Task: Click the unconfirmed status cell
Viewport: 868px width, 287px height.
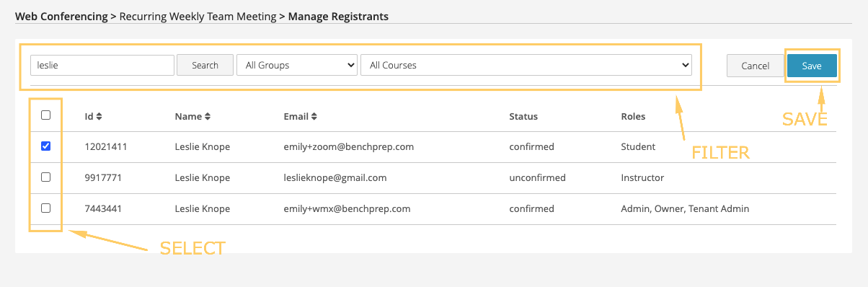Action: [x=537, y=177]
